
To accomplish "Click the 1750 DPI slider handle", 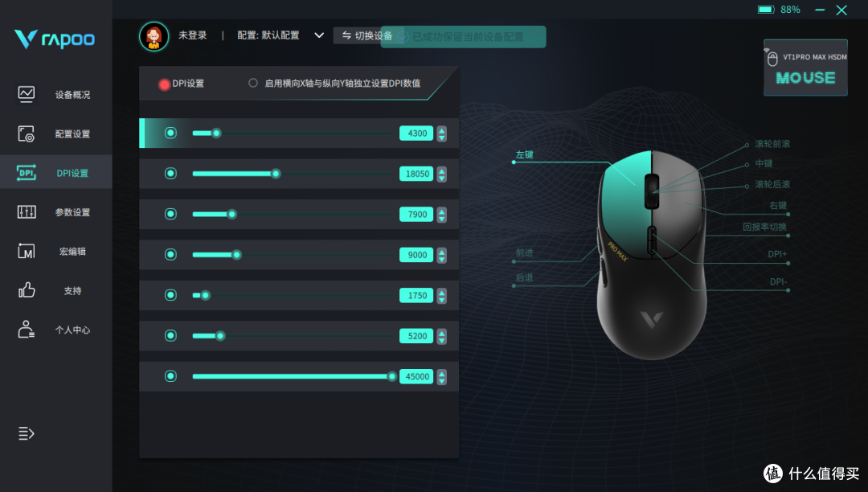I will click(206, 295).
